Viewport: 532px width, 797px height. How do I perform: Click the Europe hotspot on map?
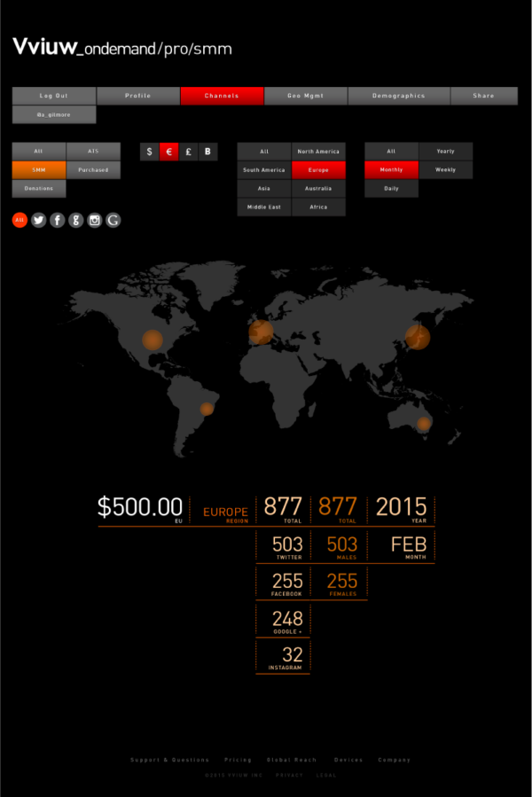click(x=261, y=332)
